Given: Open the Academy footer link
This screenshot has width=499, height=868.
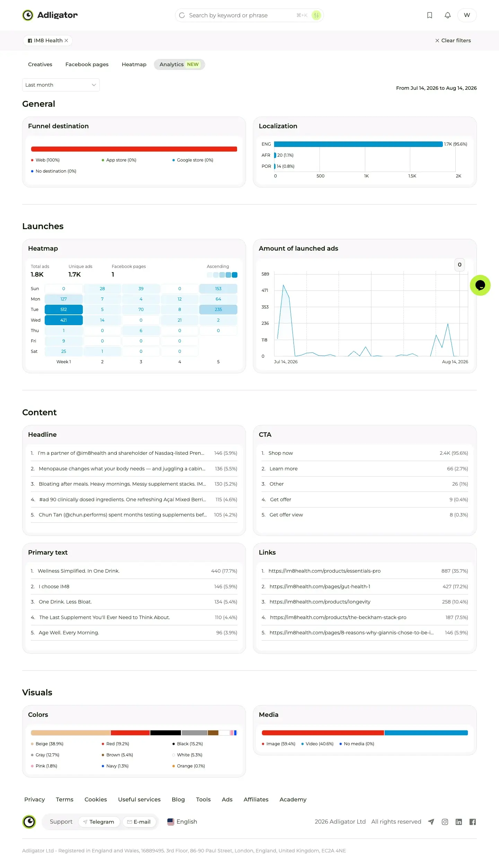Looking at the screenshot, I should pyautogui.click(x=293, y=799).
